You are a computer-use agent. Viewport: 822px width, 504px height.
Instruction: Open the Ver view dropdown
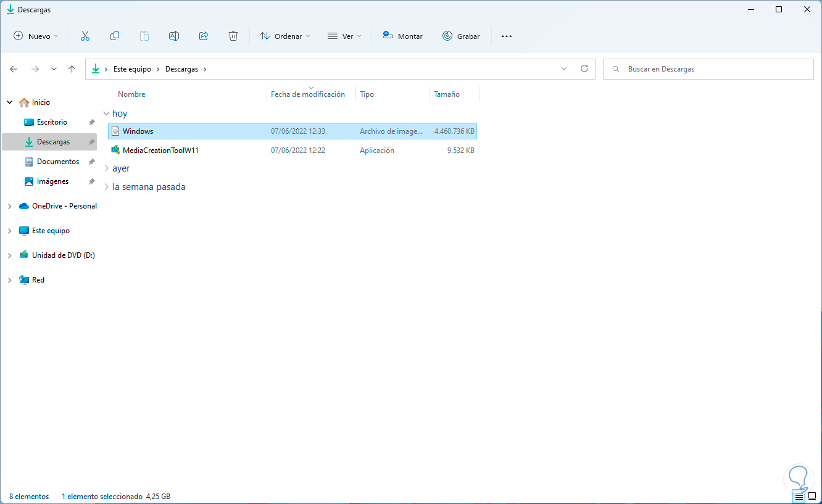point(344,36)
